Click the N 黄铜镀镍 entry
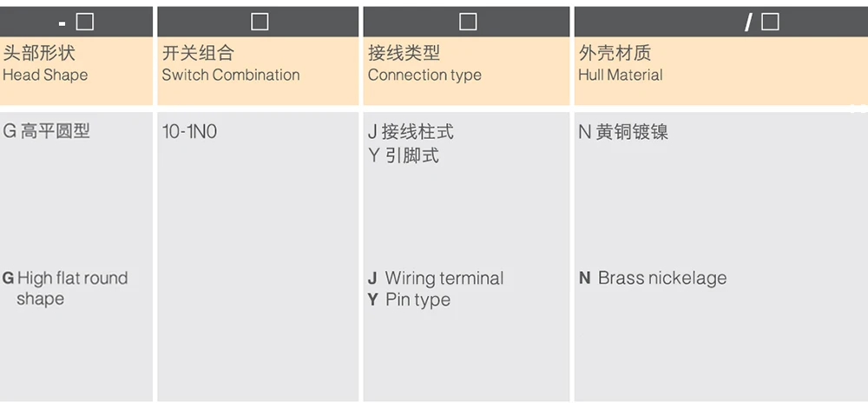Image resolution: width=868 pixels, height=409 pixels. point(623,132)
